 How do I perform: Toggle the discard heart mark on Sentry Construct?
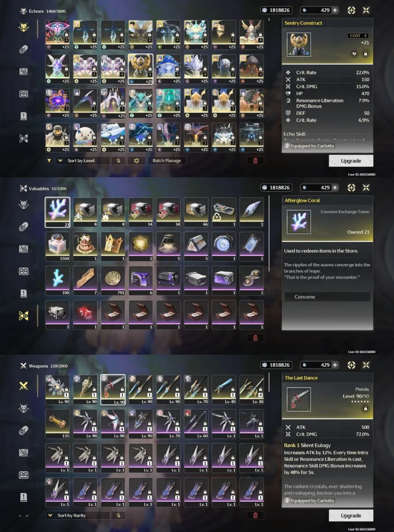click(354, 54)
